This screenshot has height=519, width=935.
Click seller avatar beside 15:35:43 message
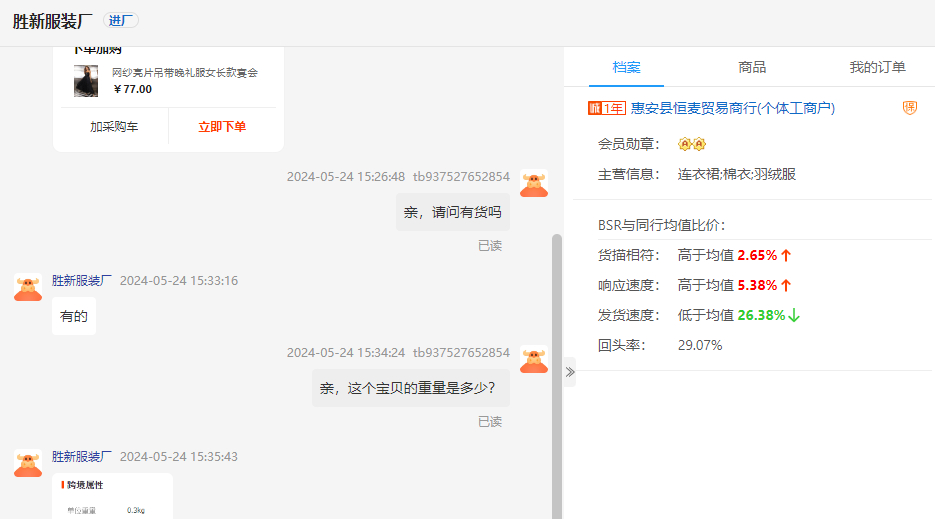pyautogui.click(x=28, y=463)
